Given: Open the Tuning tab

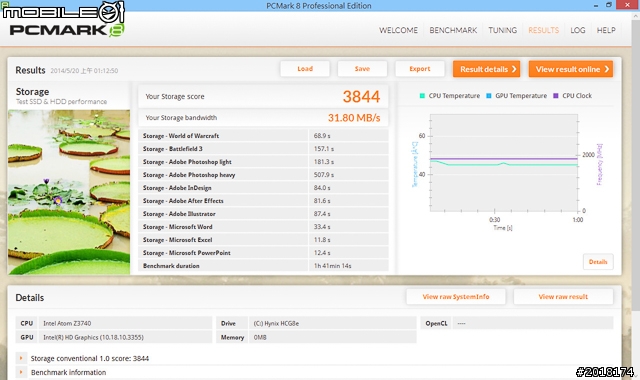Looking at the screenshot, I should [x=502, y=30].
